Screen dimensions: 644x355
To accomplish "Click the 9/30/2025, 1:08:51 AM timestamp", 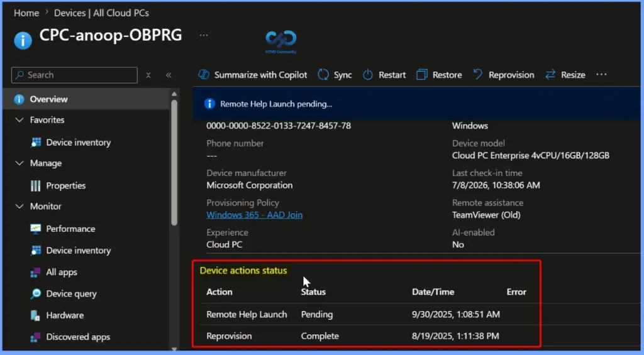I will (x=456, y=314).
